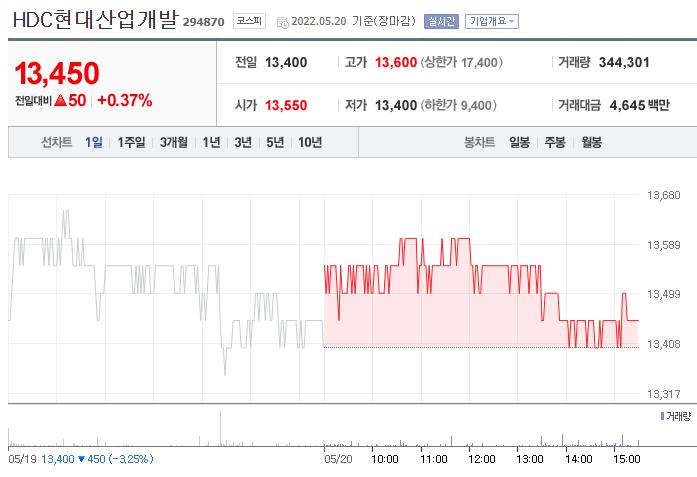Click the 13,680 y-axis label
This screenshot has height=477, width=697.
pyautogui.click(x=663, y=195)
